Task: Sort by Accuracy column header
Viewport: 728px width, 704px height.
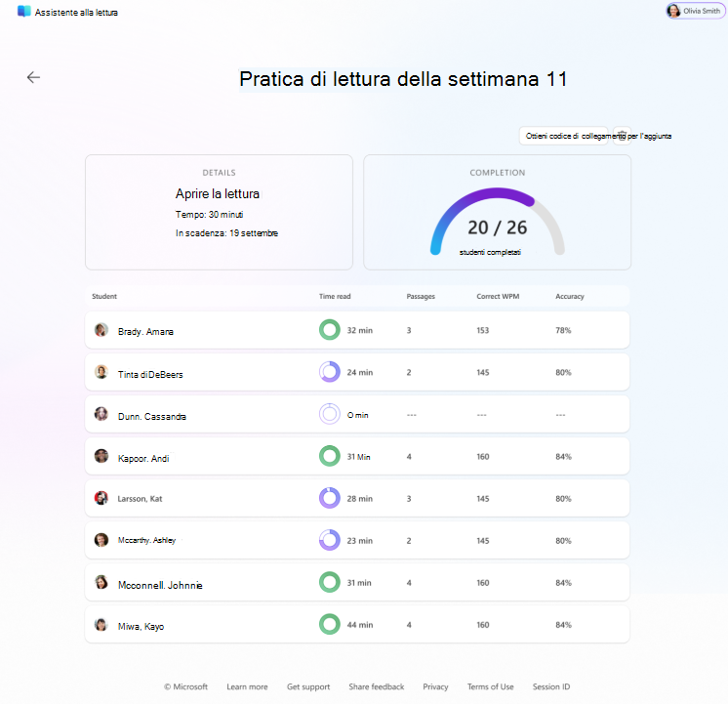Action: click(x=570, y=296)
